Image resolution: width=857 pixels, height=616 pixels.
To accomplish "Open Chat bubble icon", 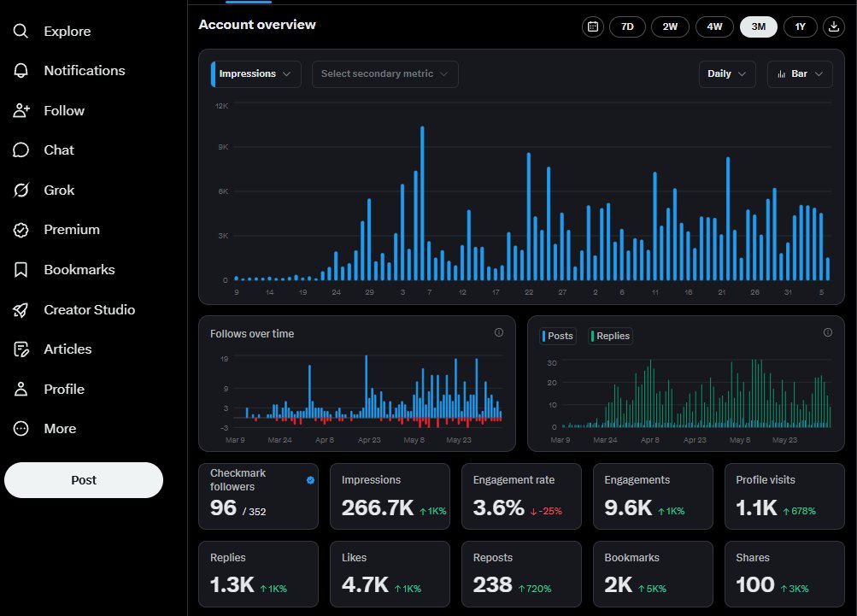I will tap(21, 150).
